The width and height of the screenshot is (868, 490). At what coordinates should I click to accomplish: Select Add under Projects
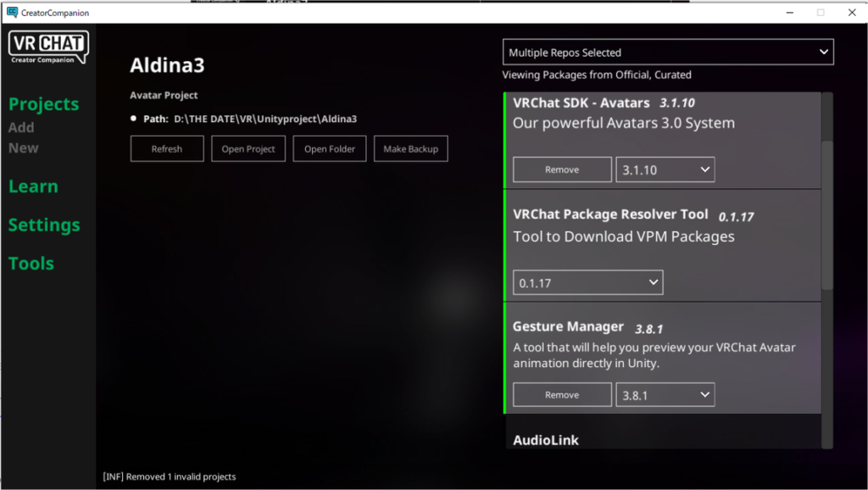click(21, 127)
